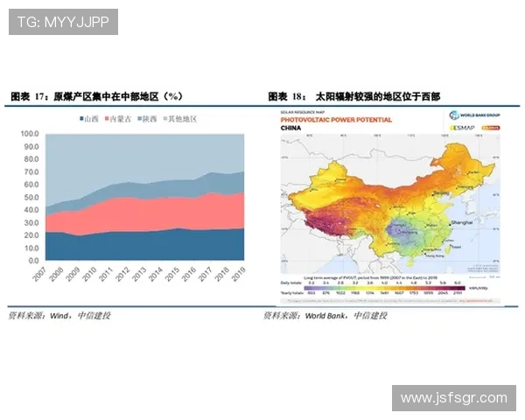This screenshot has height=420, width=525.
Task: Click the 2009 x-axis label
Action: coord(73,274)
